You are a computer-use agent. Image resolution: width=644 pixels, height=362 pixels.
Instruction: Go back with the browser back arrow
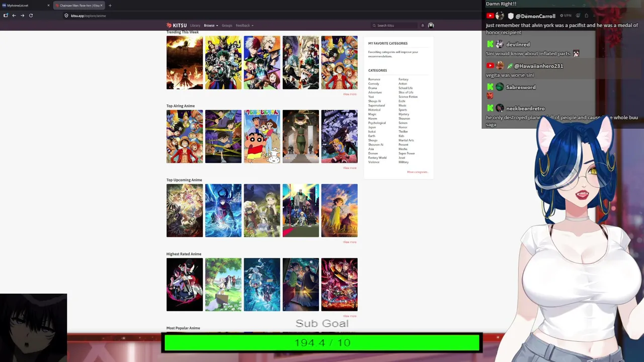(x=14, y=16)
